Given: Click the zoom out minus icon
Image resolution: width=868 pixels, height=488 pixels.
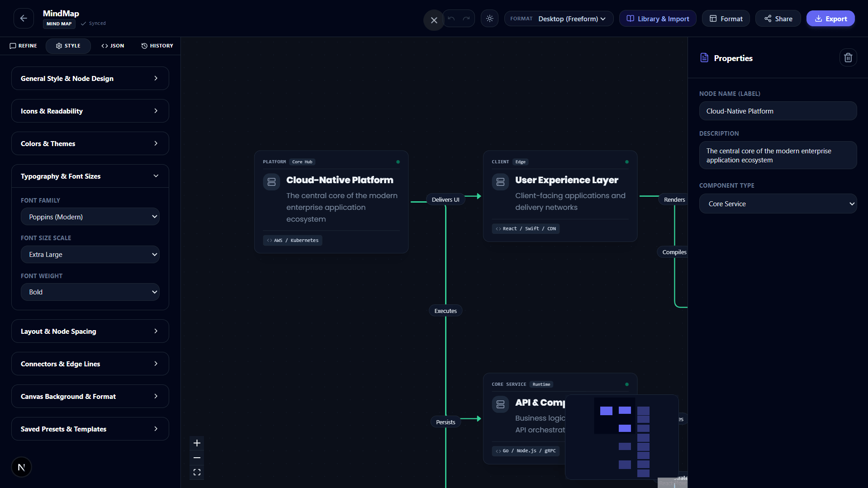Looking at the screenshot, I should (197, 458).
